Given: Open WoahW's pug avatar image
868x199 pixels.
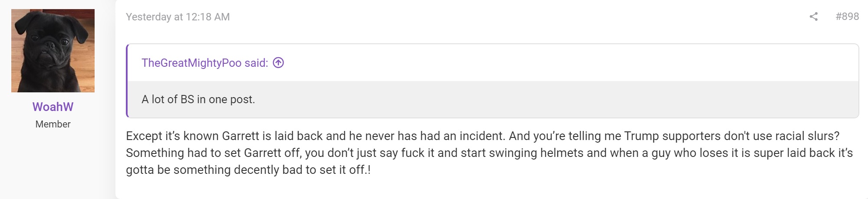Looking at the screenshot, I should pyautogui.click(x=53, y=51).
